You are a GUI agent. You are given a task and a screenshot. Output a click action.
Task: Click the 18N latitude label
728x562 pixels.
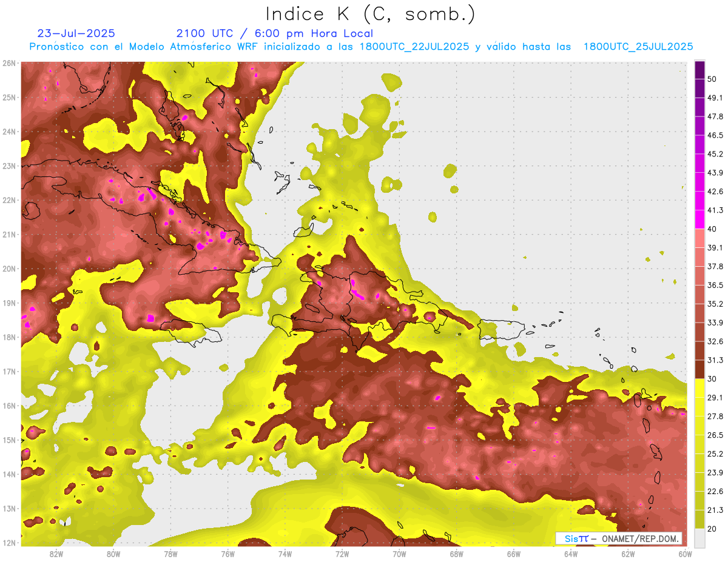[x=9, y=337]
